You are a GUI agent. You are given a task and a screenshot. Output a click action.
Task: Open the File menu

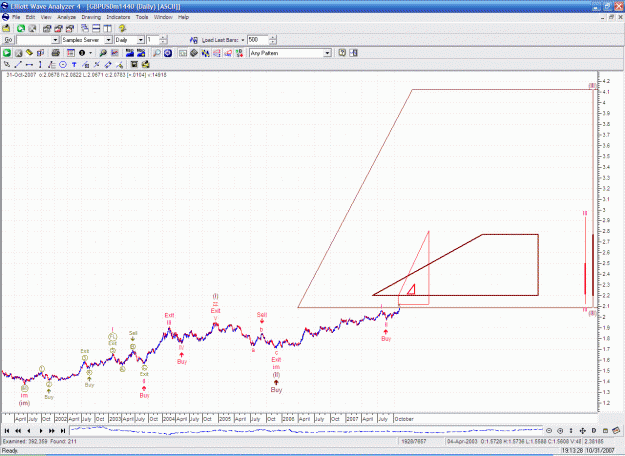16,17
